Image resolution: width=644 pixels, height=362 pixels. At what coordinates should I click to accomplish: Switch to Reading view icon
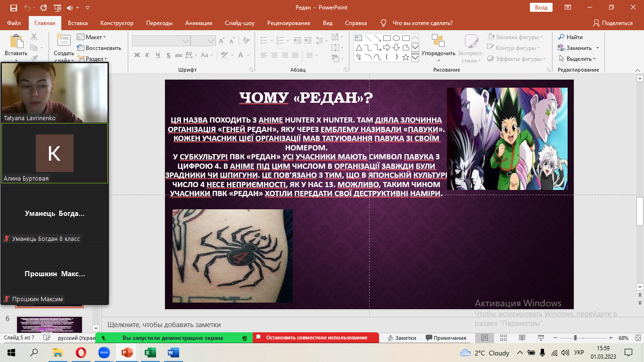[521, 338]
